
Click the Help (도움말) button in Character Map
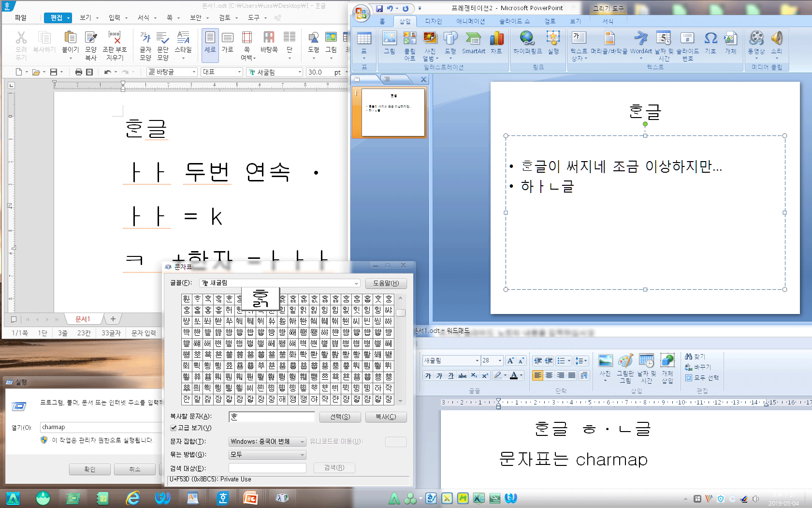pos(386,283)
